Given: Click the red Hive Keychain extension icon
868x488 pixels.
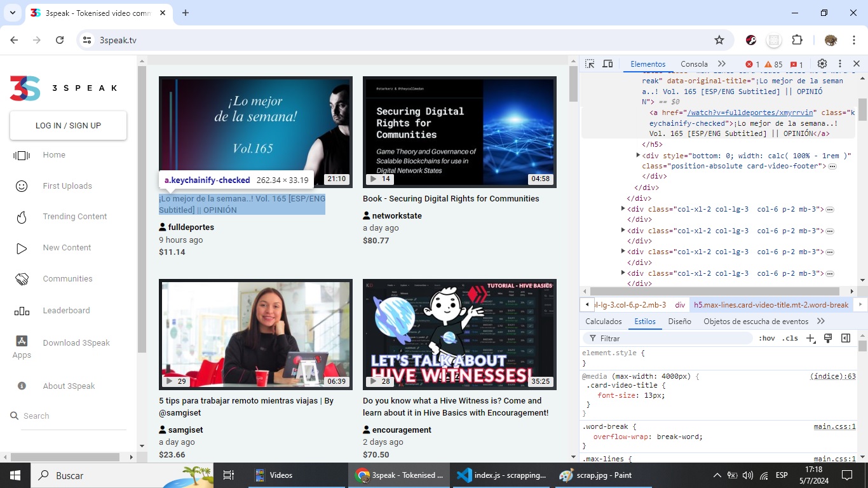Looking at the screenshot, I should pos(751,40).
